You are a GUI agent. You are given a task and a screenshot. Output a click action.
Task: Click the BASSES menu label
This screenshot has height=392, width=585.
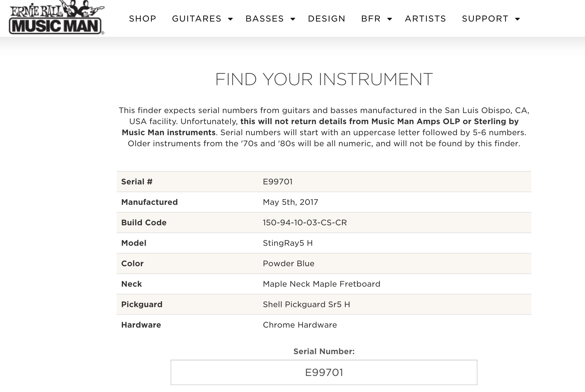coord(265,19)
